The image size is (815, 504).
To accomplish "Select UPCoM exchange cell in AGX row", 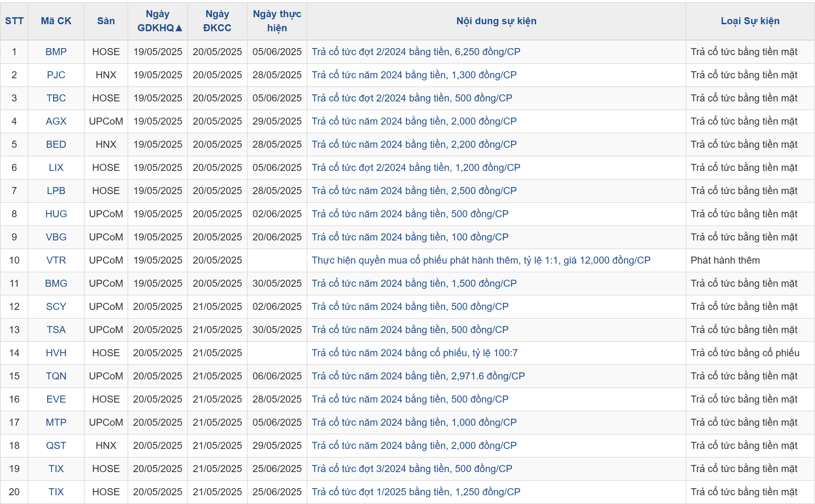I will [x=106, y=121].
